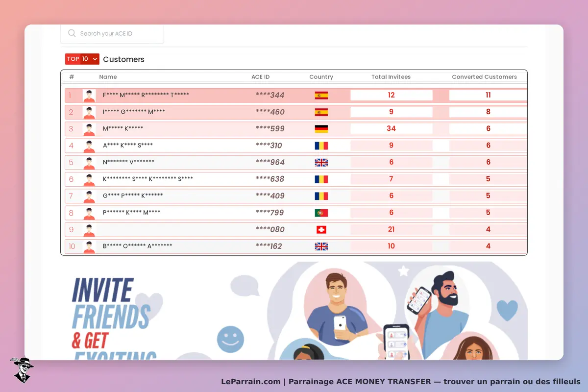
Task: Click the Invite Friends banner image
Action: tap(294, 311)
